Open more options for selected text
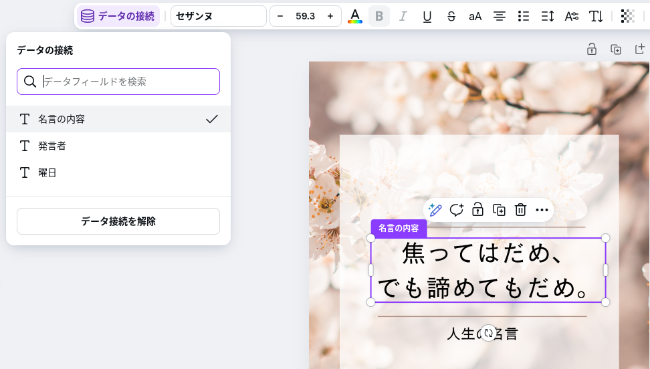Image resolution: width=650 pixels, height=369 pixels. (x=542, y=210)
